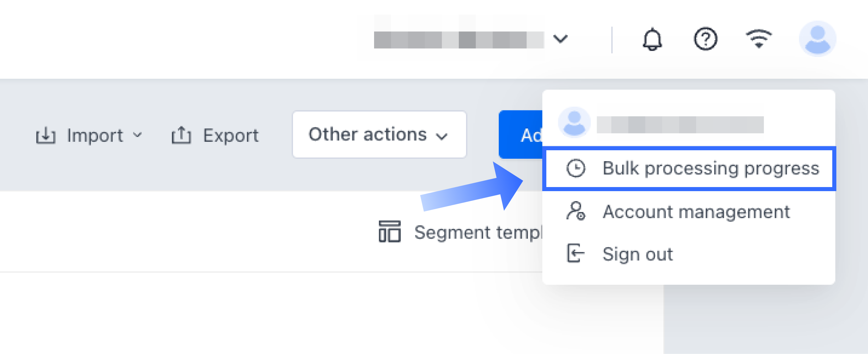Image resolution: width=868 pixels, height=354 pixels.
Task: Expand the Import dropdown chevron
Action: pyautogui.click(x=138, y=135)
